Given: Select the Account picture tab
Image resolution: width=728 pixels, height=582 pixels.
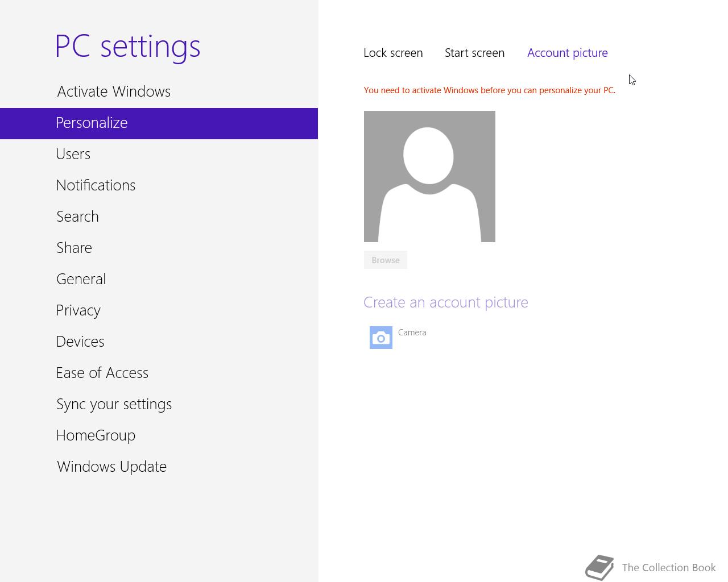Looking at the screenshot, I should pos(568,53).
